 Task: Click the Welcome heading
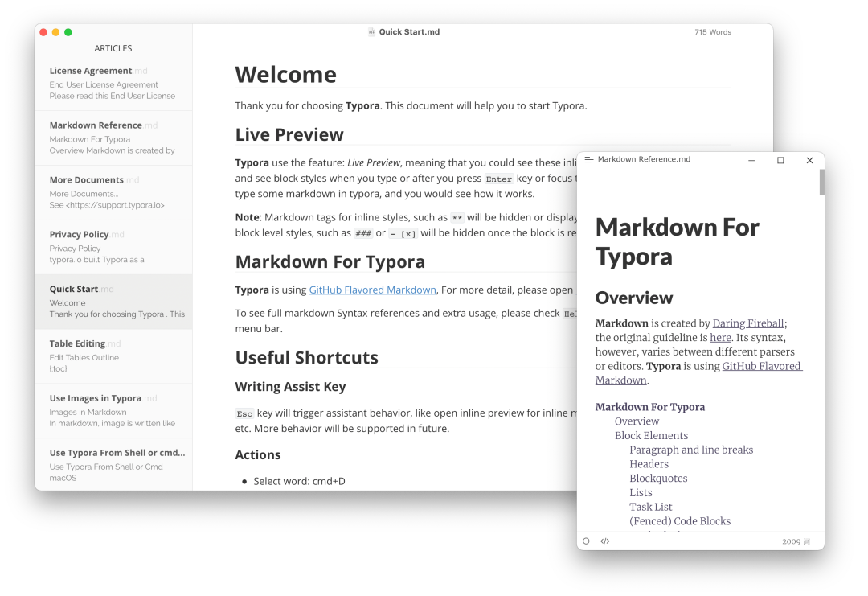285,75
